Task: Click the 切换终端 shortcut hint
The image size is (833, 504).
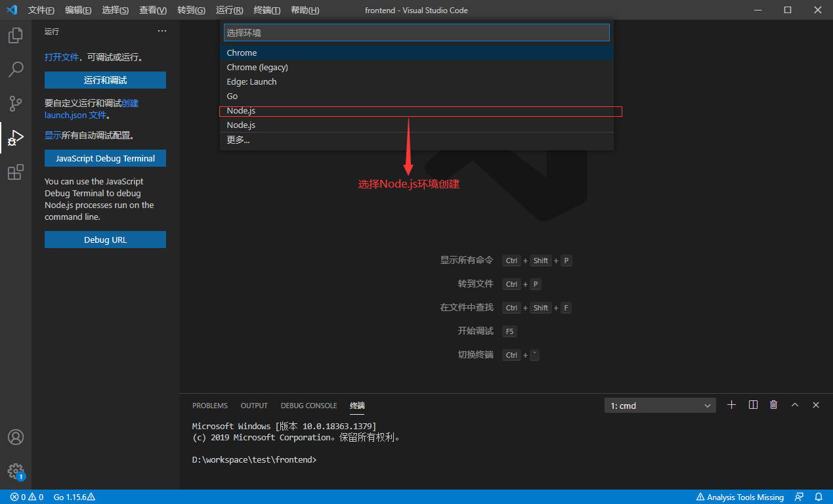Action: coord(475,354)
